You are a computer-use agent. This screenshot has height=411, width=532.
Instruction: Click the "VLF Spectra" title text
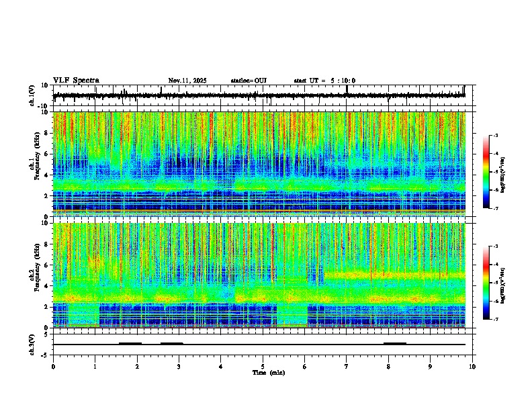76,81
